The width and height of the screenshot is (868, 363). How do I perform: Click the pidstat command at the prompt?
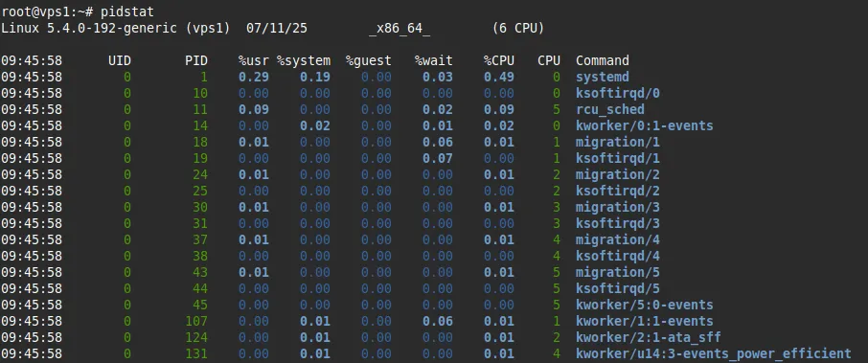pyautogui.click(x=127, y=11)
